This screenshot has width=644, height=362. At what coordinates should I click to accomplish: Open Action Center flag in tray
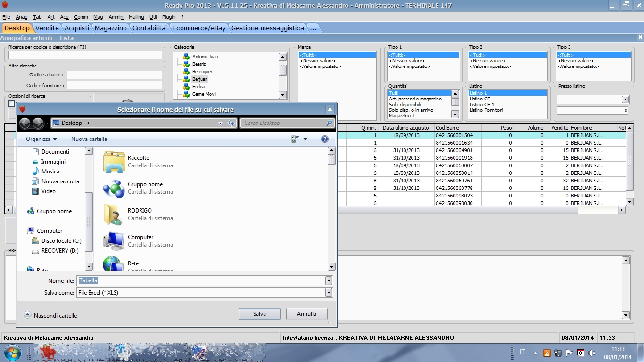[x=569, y=353]
